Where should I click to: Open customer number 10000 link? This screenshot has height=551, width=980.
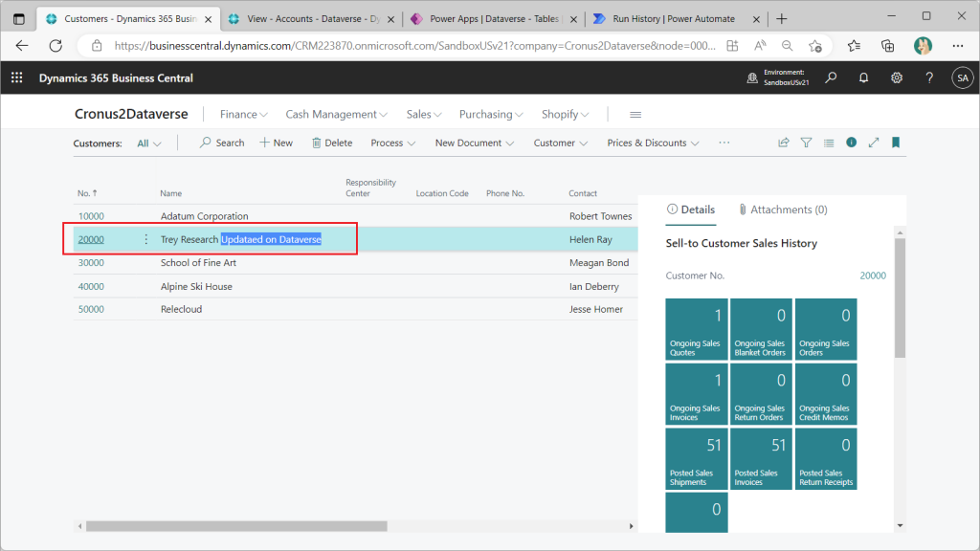pos(91,216)
